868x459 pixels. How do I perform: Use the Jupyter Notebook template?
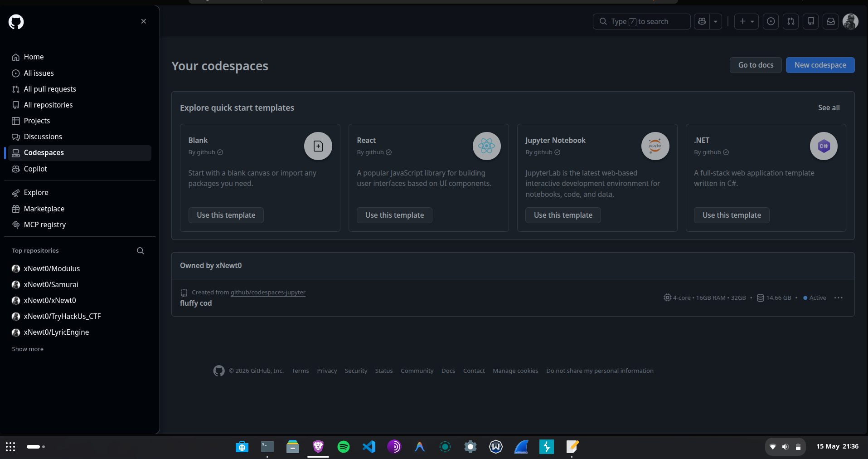click(x=563, y=215)
